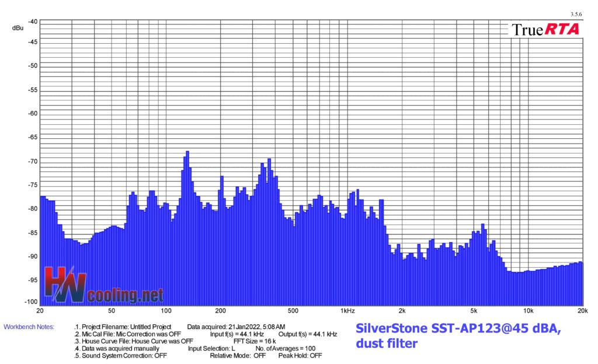Click the Data was acquired manually note

[x=117, y=348]
